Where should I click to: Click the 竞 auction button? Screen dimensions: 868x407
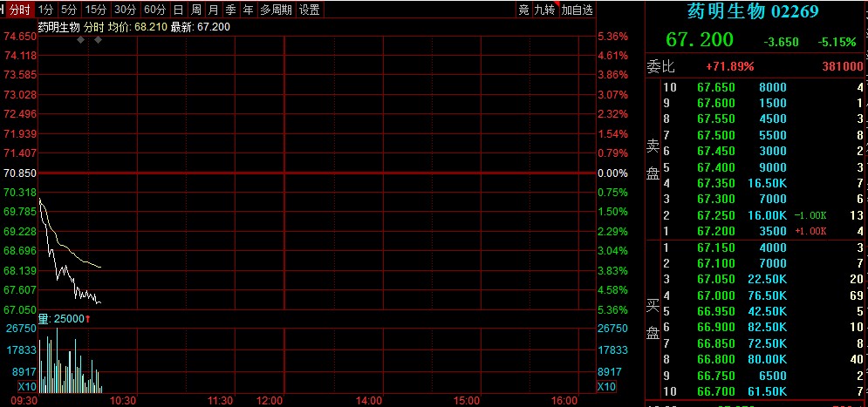coord(523,10)
